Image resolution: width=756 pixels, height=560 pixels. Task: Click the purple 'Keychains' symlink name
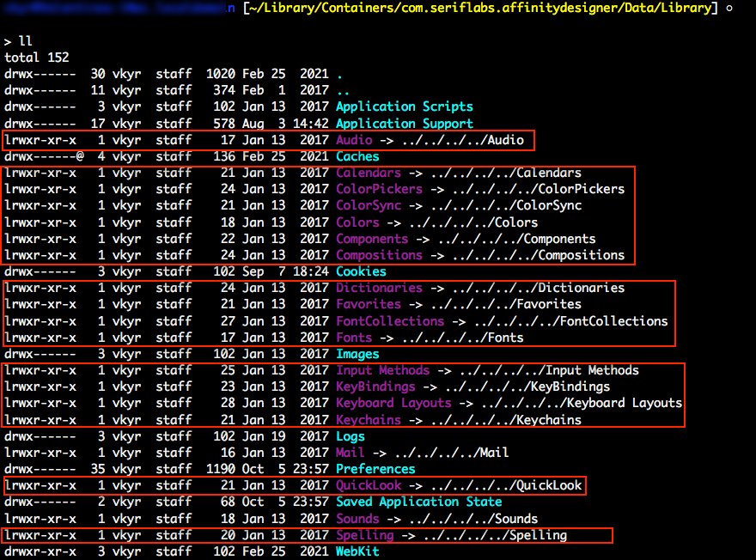click(x=369, y=420)
